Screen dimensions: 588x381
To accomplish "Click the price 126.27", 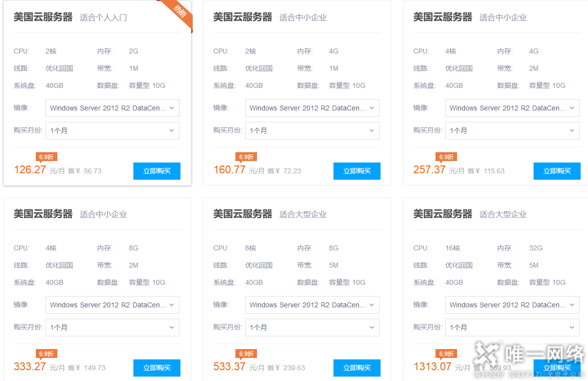I will click(x=30, y=170).
